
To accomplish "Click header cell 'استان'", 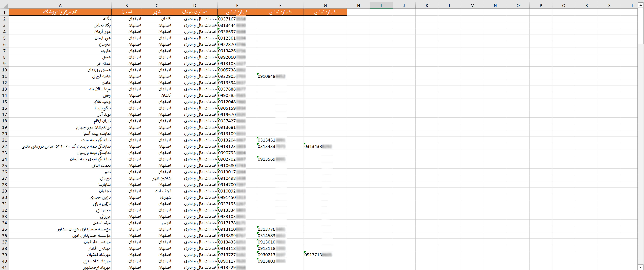I will coord(126,12).
